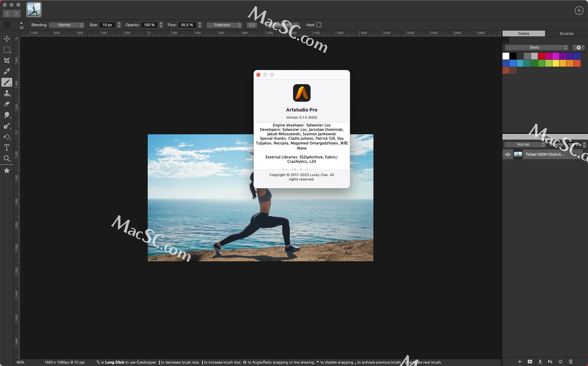Click the Flow 55.5 % field
The image size is (588, 366).
[187, 25]
